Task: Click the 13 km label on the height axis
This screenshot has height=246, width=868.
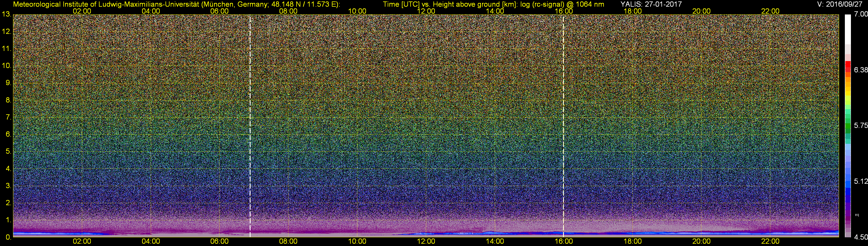Action: (6, 14)
